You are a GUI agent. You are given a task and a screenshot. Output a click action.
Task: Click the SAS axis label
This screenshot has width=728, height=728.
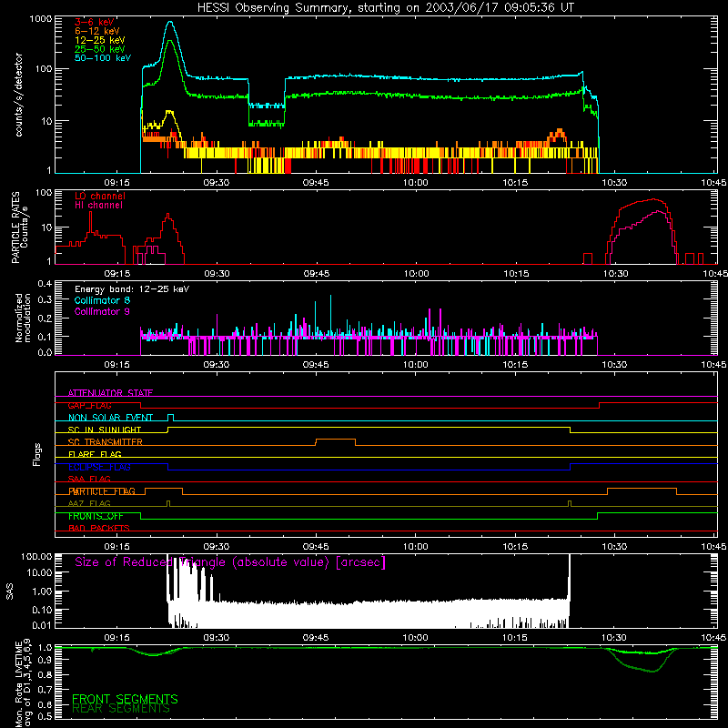tap(9, 591)
